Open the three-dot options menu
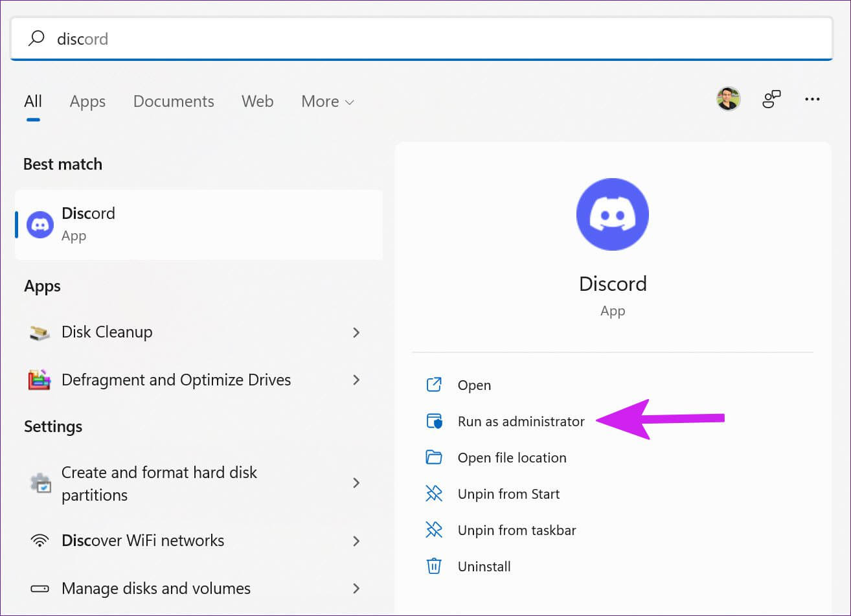The image size is (851, 616). click(x=812, y=99)
